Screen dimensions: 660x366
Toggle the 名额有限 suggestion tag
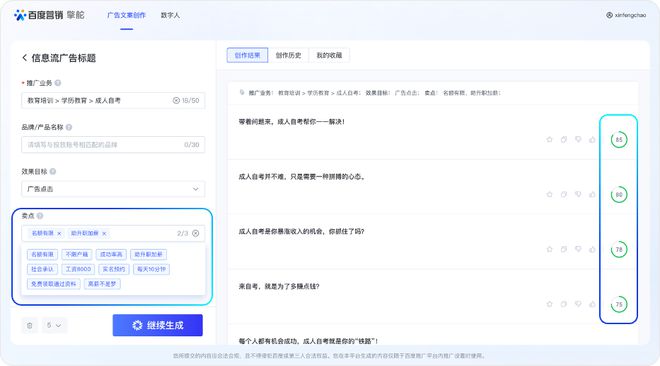tap(43, 255)
